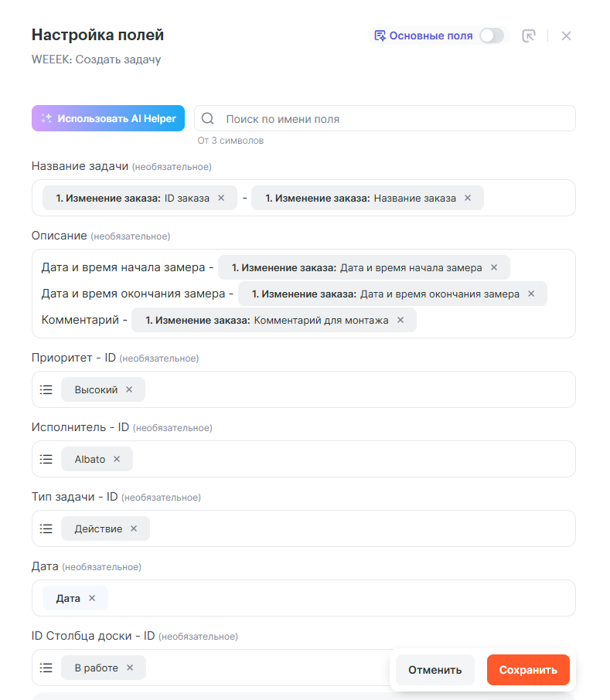610x700 pixels.
Task: Remove the Название заказа tag
Action: [x=468, y=198]
